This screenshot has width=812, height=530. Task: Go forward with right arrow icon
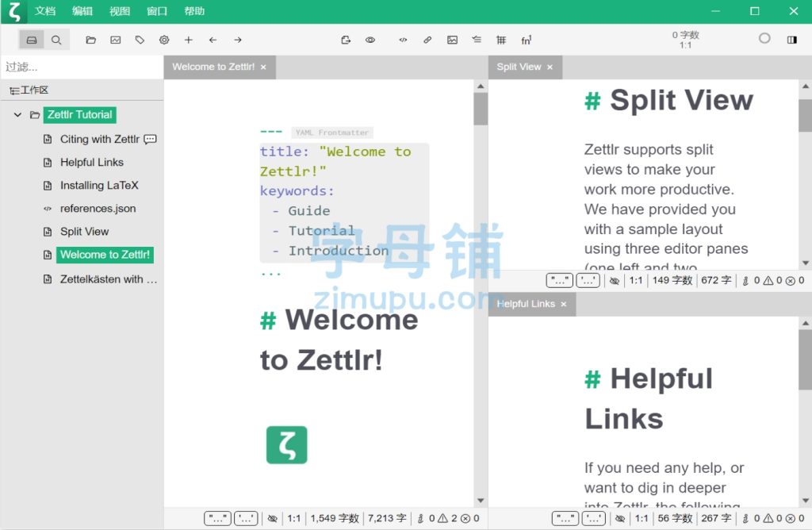[238, 40]
